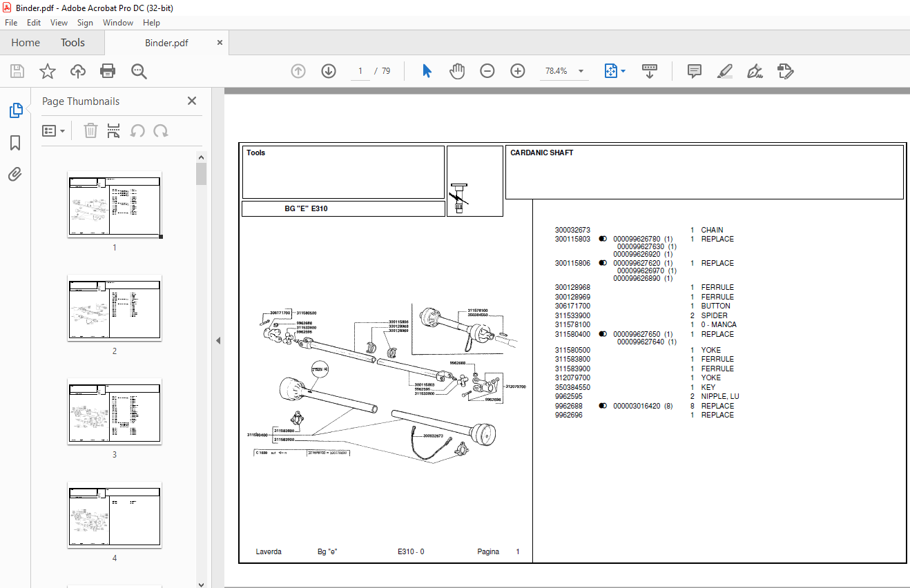Insert page break print pages icon
This screenshot has width=910, height=588.
point(114,130)
